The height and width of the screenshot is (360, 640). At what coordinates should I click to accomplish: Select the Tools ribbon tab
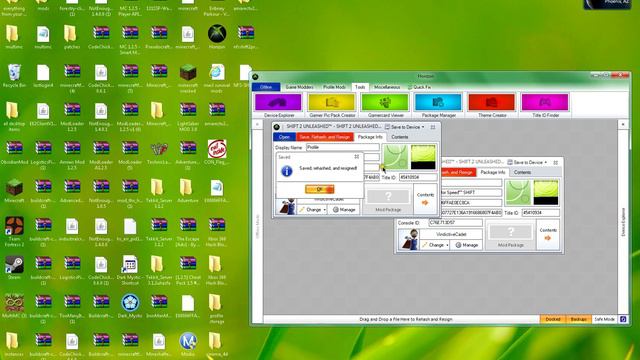pyautogui.click(x=360, y=87)
